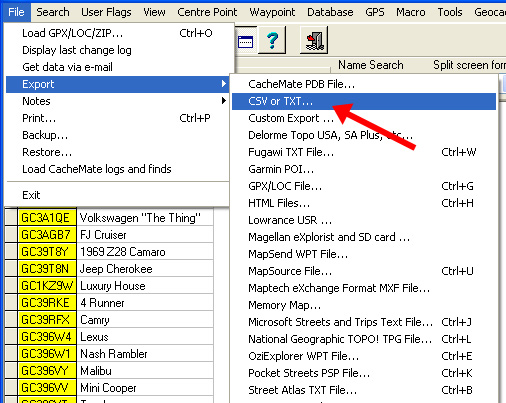Choose Load GPX/LOC/ZIP from File menu
The width and height of the screenshot is (506, 403).
(117, 33)
